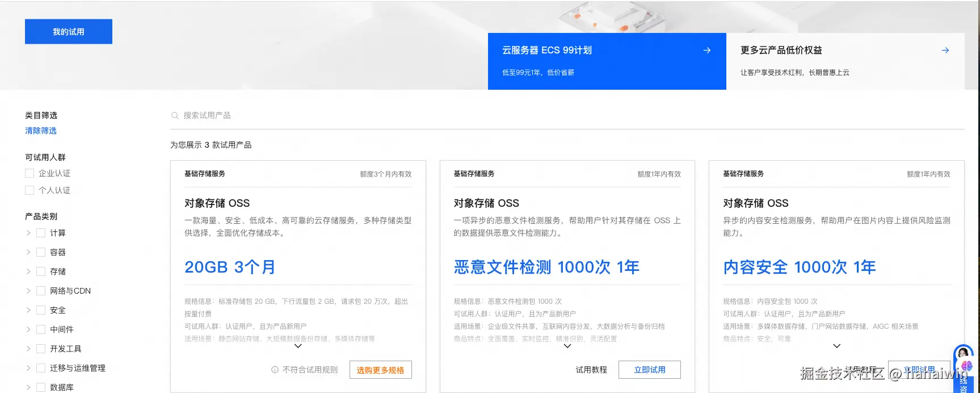Expand the 数据库 category chevron
The image size is (980, 393).
pos(28,387)
